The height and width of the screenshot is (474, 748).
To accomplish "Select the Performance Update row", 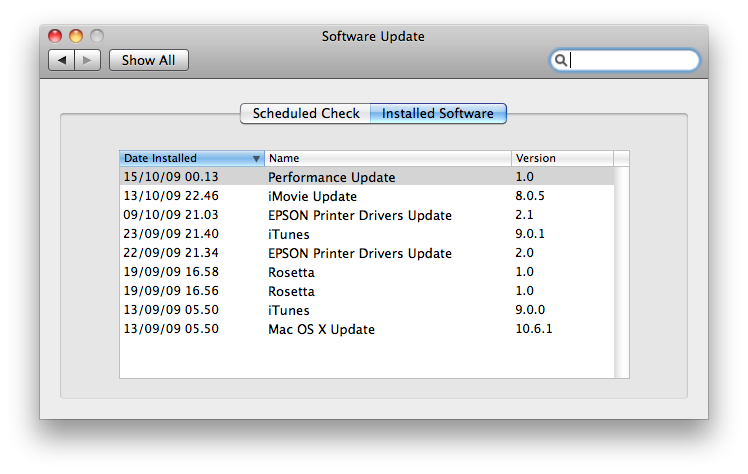I will (367, 177).
